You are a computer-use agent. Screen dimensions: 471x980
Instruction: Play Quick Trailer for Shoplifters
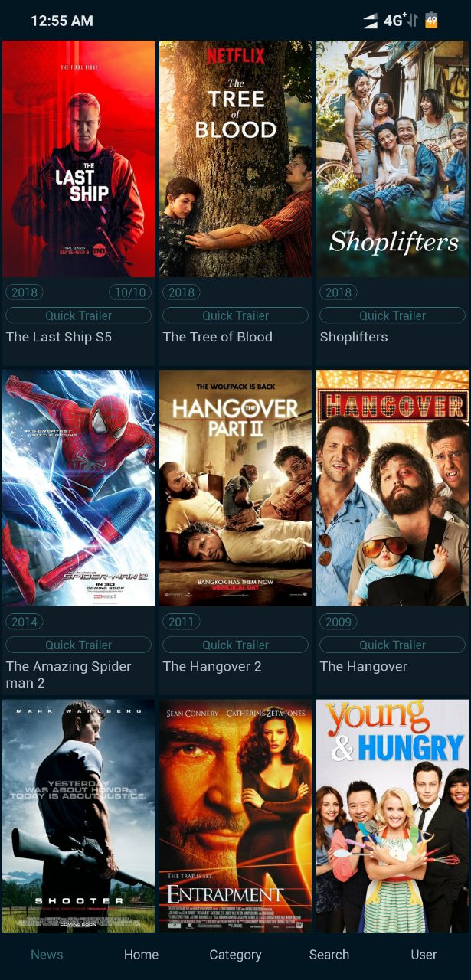(392, 315)
